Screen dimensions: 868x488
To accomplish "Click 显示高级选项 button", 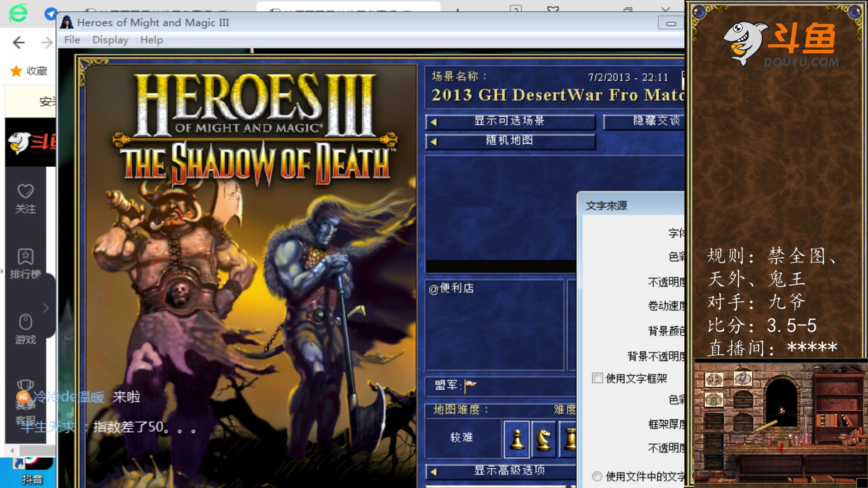I will click(501, 471).
